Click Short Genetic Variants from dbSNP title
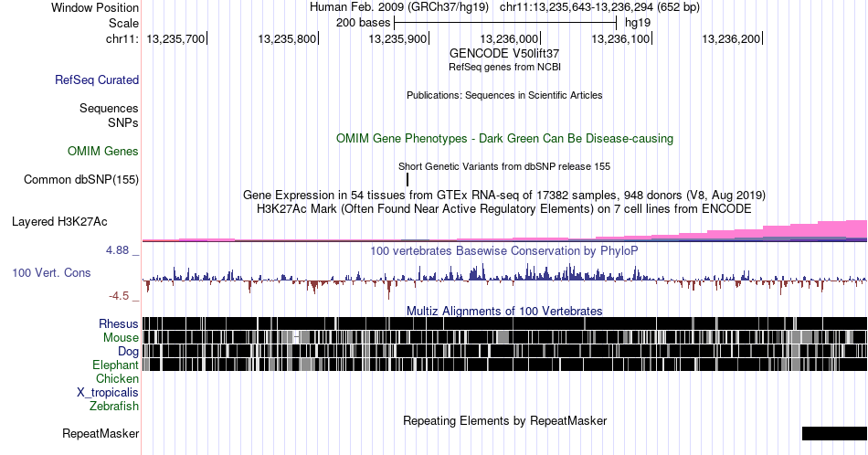Viewport: 868px width, 455px height. pyautogui.click(x=504, y=166)
